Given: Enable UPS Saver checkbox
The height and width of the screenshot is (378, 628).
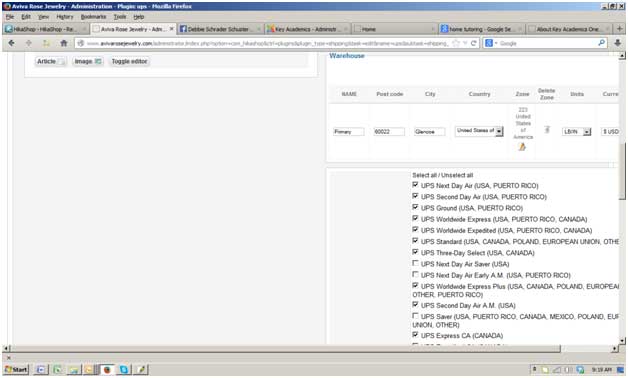Looking at the screenshot, I should coord(415,316).
